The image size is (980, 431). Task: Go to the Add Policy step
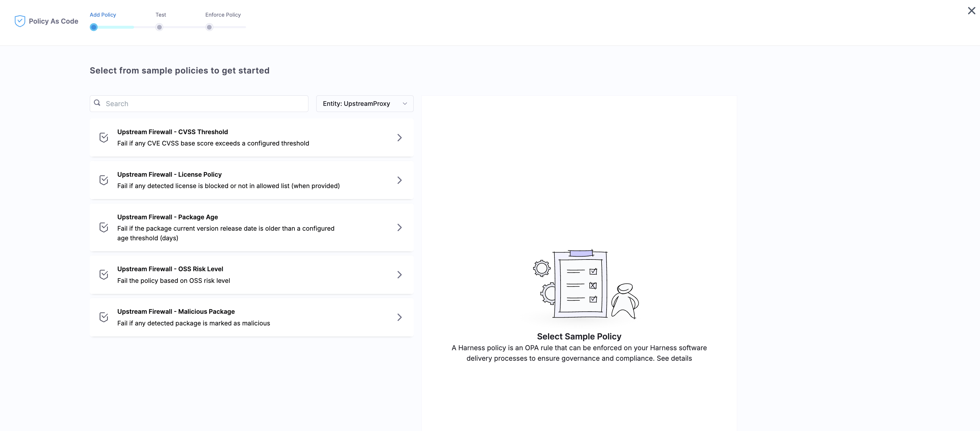(103, 15)
